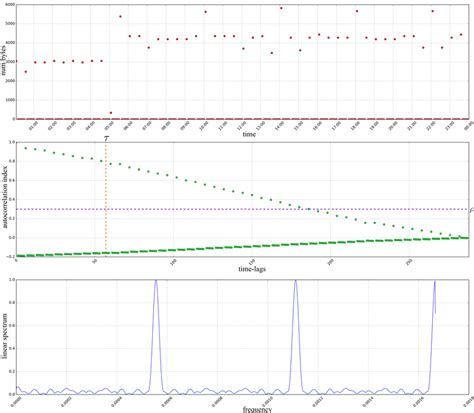Click the "time-lags" x-axis label
The image size is (474, 413).
(x=252, y=269)
